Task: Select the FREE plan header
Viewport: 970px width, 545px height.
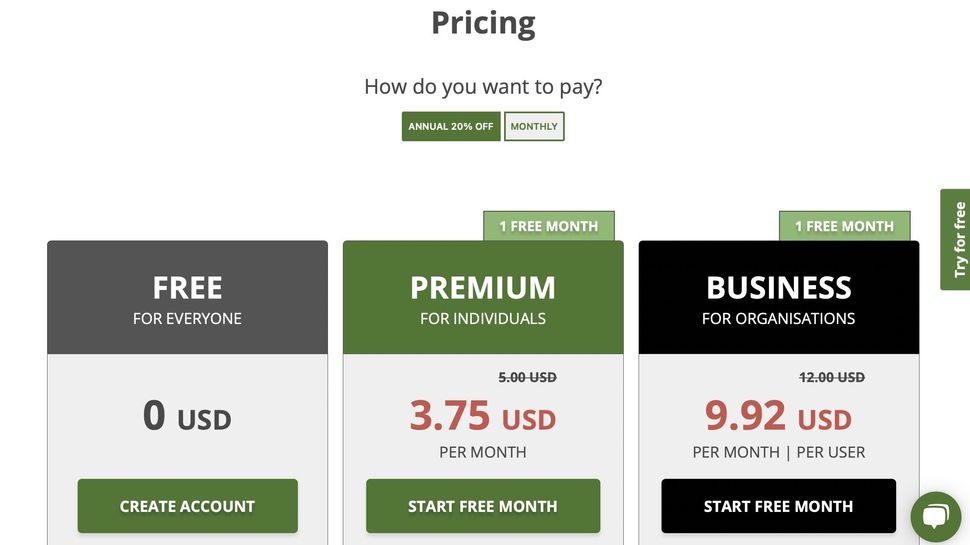Action: click(187, 298)
